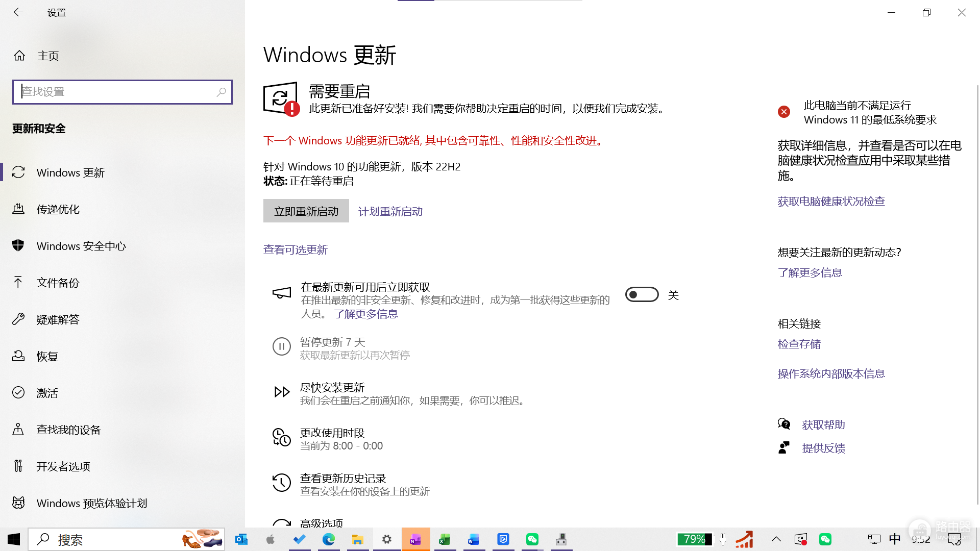
Task: Click the Settings gear taskbar icon
Action: (x=387, y=539)
